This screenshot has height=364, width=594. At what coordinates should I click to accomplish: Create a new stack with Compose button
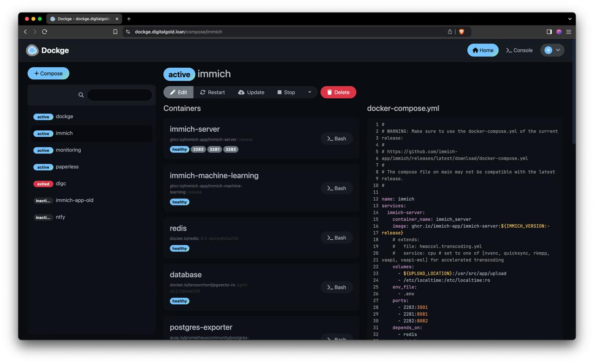tap(48, 73)
